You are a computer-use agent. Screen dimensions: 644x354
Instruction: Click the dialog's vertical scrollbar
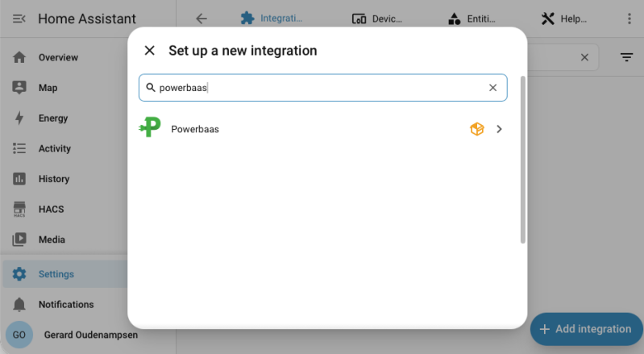(523, 160)
